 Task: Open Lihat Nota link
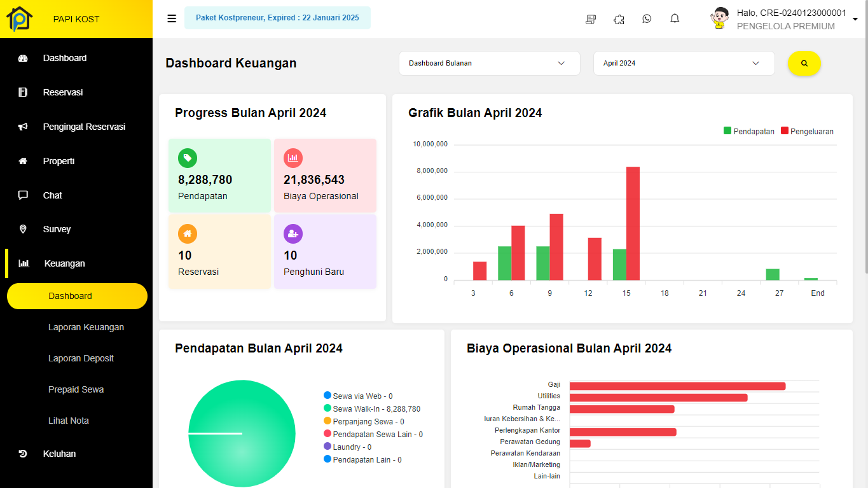click(69, 421)
